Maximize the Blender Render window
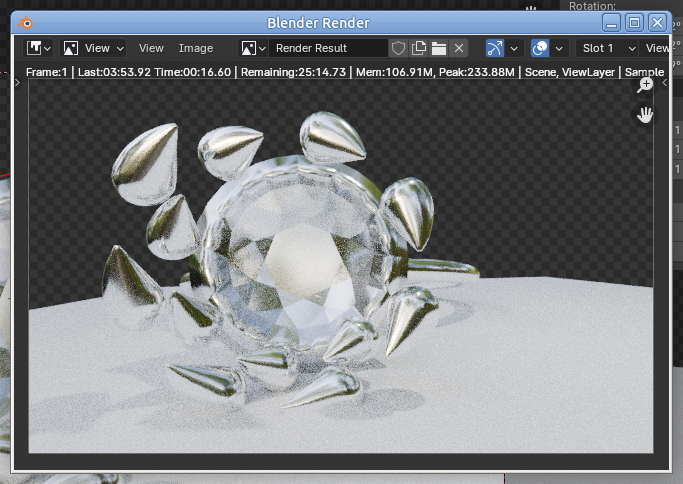This screenshot has height=484, width=683. (x=634, y=23)
